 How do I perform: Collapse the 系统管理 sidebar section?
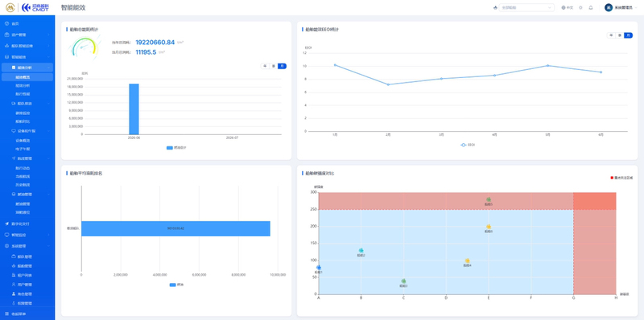click(x=27, y=246)
